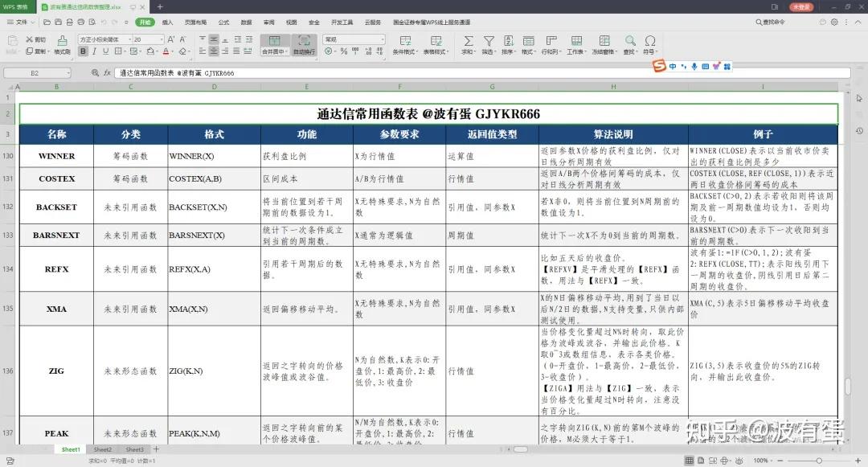Open the font size dropdown showing 20
The image size is (868, 467).
click(149, 39)
